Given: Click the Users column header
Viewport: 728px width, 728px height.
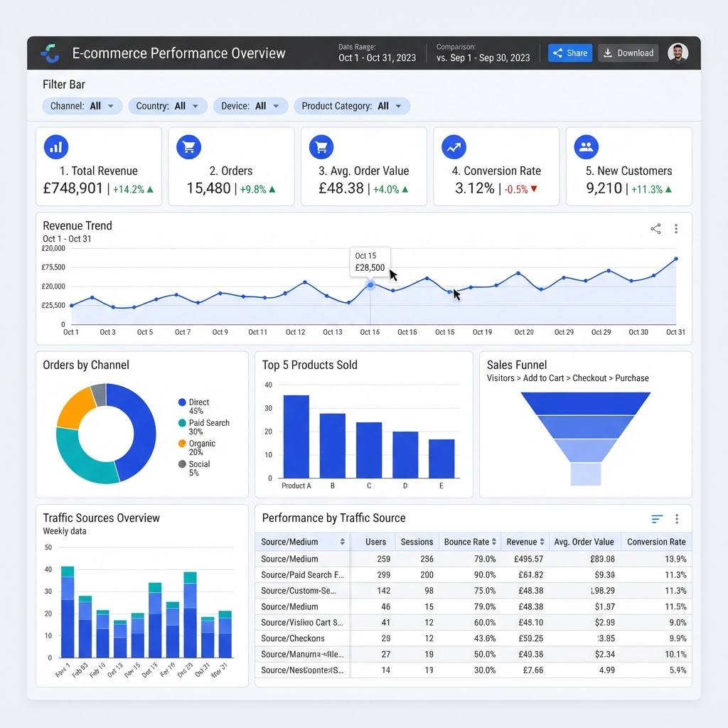Looking at the screenshot, I should pos(375,542).
